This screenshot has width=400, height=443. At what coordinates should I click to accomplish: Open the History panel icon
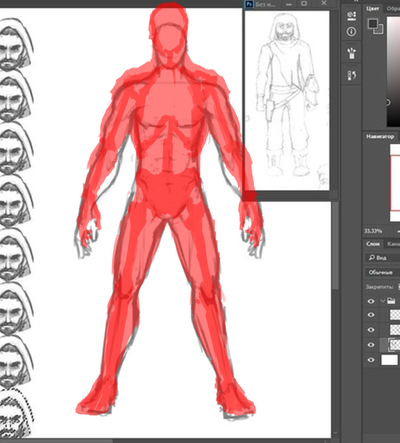351,75
